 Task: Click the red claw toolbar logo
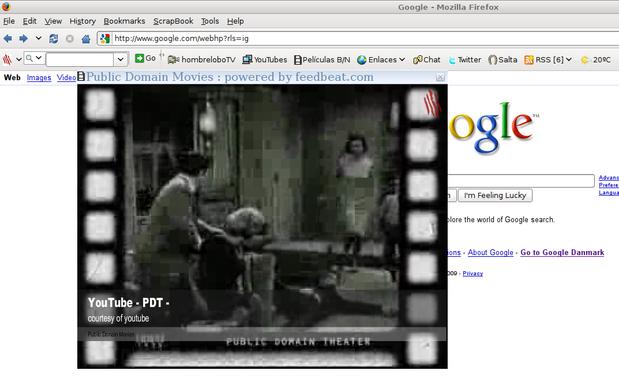tap(7, 60)
